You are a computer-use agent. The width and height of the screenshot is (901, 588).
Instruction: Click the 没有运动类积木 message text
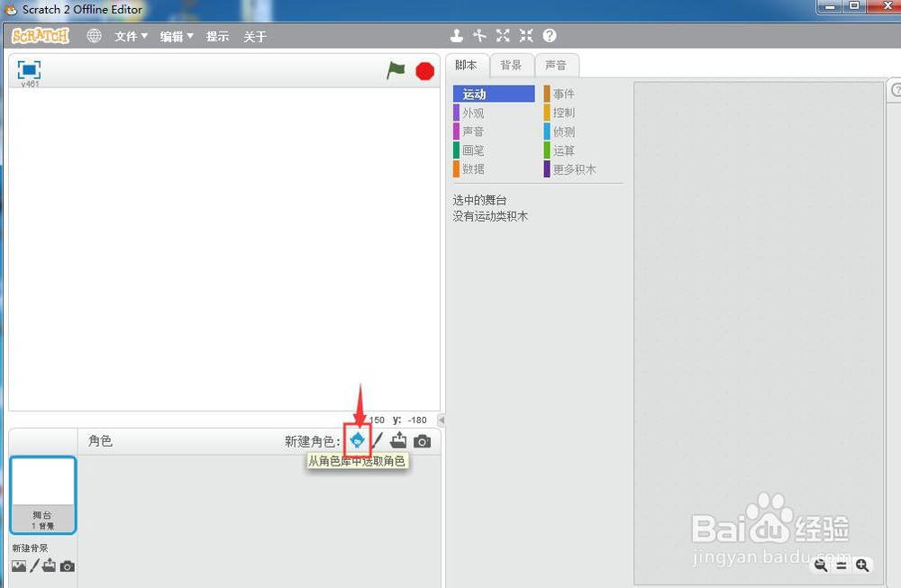tap(490, 216)
